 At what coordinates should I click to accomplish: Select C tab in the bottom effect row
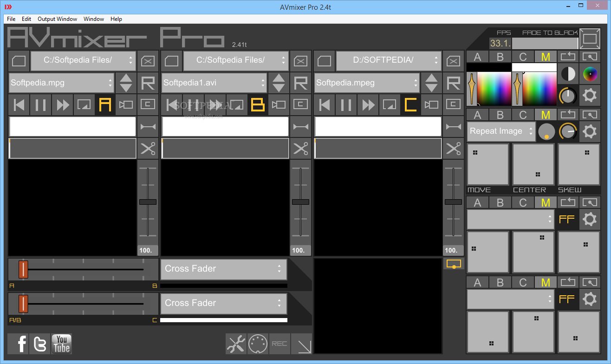pos(523,282)
